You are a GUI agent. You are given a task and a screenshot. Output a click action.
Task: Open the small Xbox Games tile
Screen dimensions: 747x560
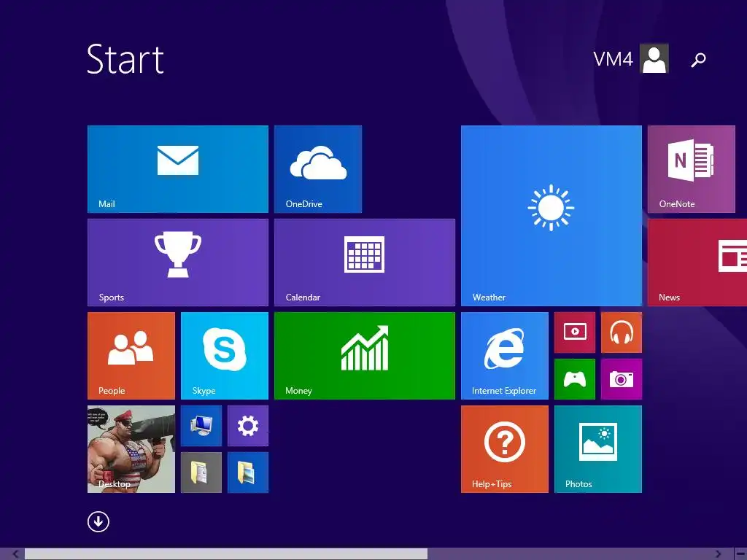[575, 379]
